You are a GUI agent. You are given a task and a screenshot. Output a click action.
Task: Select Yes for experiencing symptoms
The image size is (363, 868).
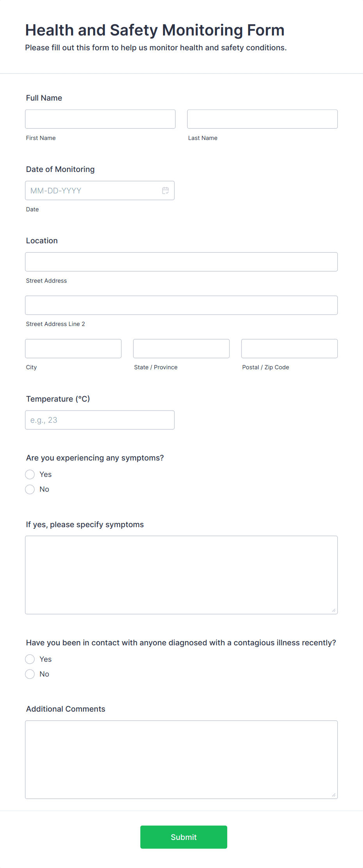point(30,475)
